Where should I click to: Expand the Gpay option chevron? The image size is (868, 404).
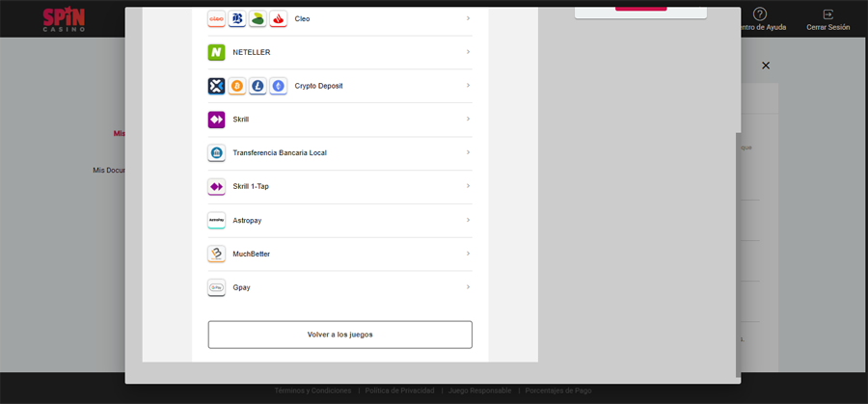coord(469,286)
